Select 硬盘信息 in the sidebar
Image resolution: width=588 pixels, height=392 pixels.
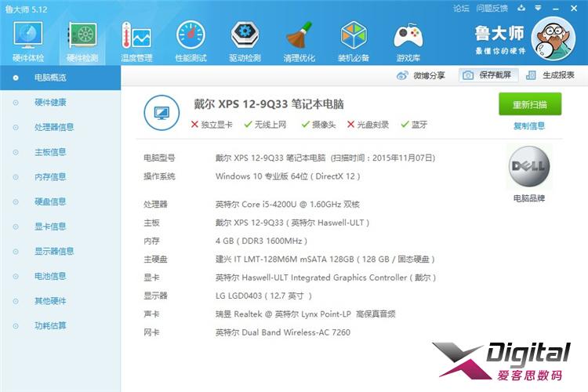[60, 201]
